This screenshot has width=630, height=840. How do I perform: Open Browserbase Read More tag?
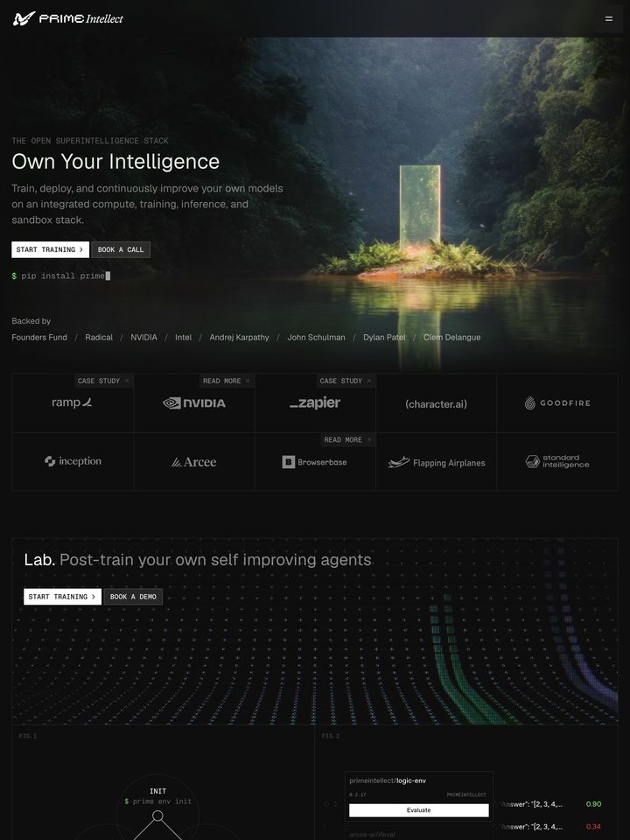347,440
